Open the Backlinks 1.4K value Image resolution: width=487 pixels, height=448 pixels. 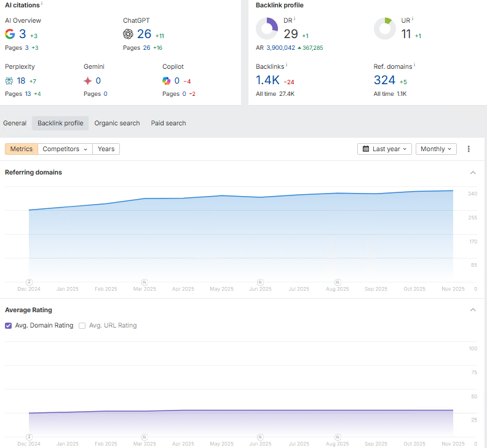pos(267,80)
